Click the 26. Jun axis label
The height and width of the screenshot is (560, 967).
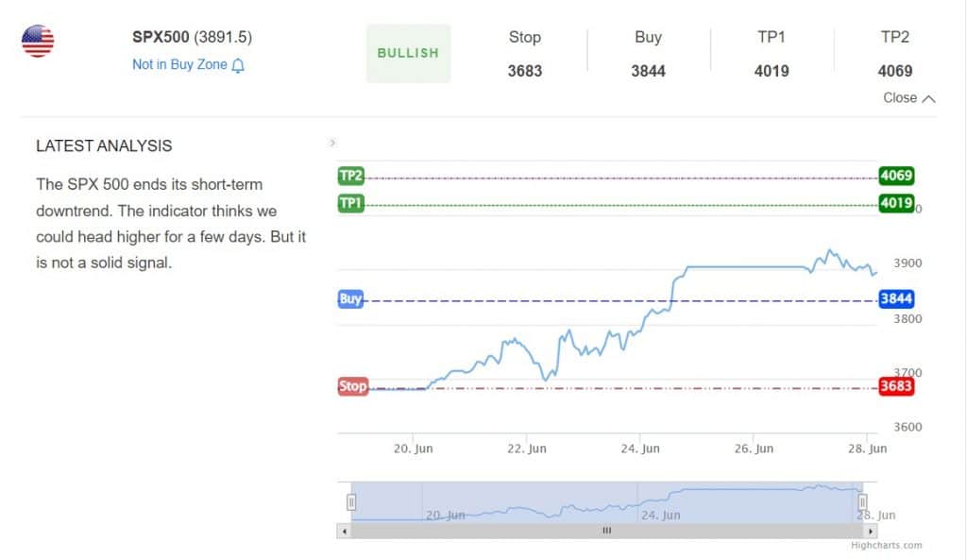pos(754,449)
